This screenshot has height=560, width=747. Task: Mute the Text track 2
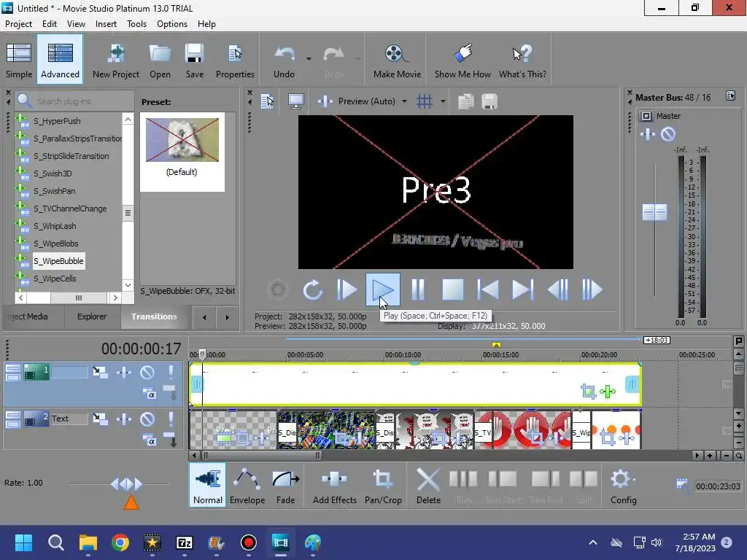coord(147,419)
